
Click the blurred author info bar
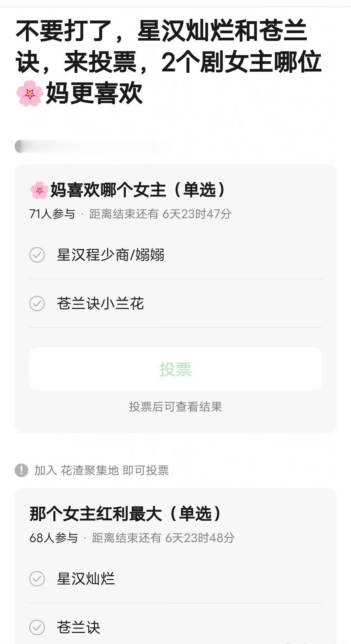(93, 146)
